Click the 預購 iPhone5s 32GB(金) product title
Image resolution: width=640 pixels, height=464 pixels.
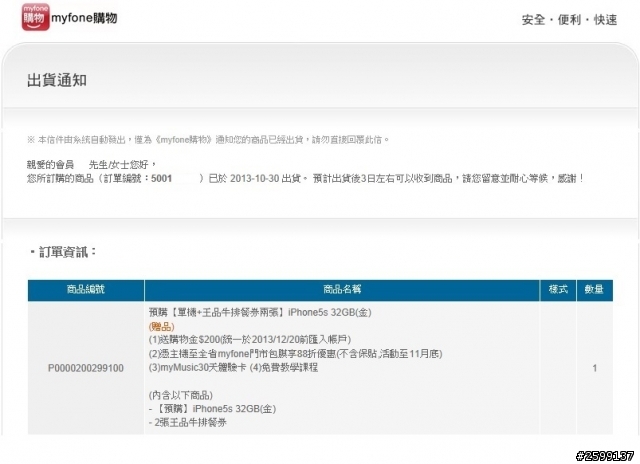[x=260, y=313]
